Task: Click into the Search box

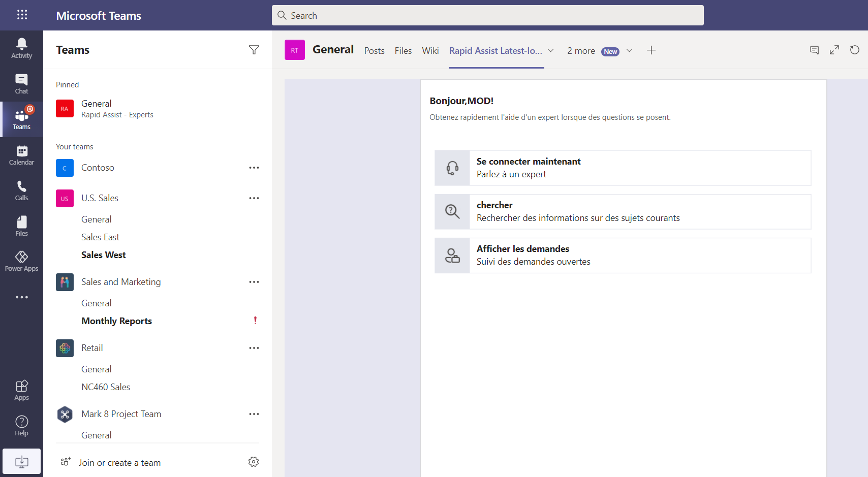Action: (488, 15)
